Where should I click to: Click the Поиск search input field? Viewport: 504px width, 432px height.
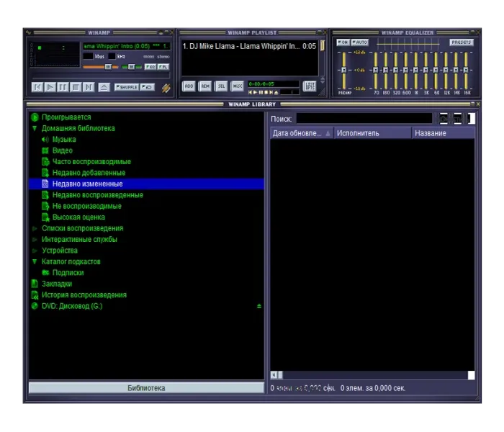tap(364, 119)
